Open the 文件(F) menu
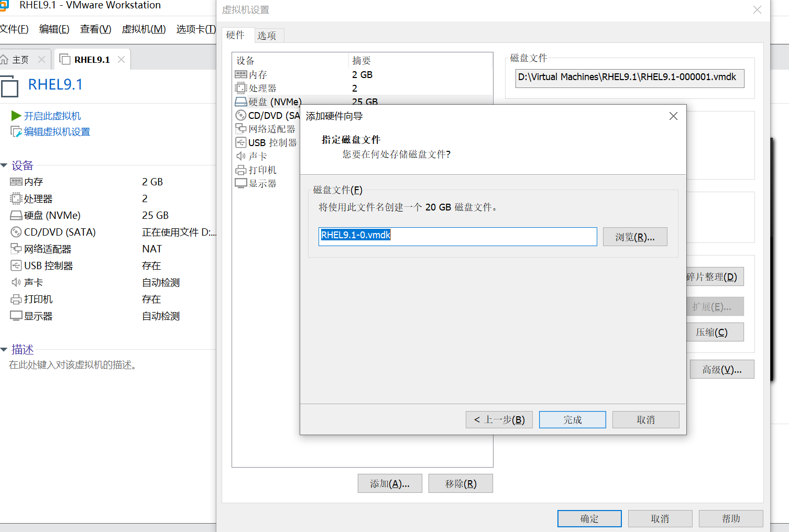 point(14,29)
